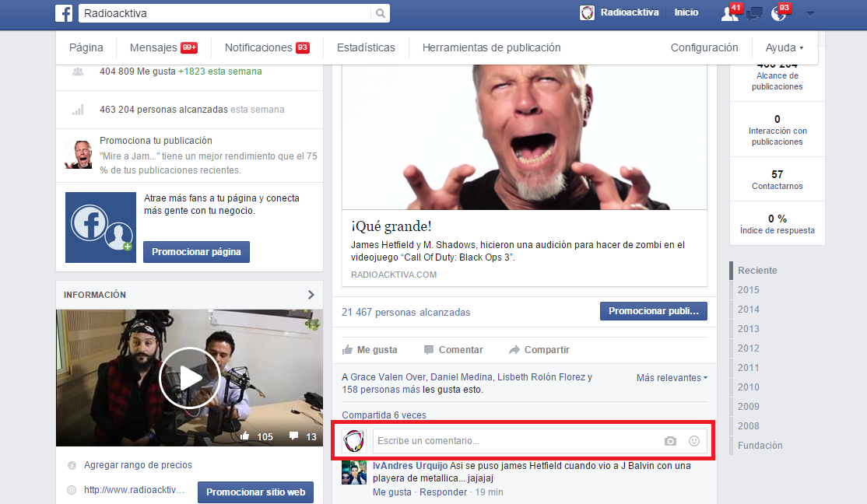Image resolution: width=867 pixels, height=504 pixels.
Task: Click Compartir on the post
Action: pos(539,350)
